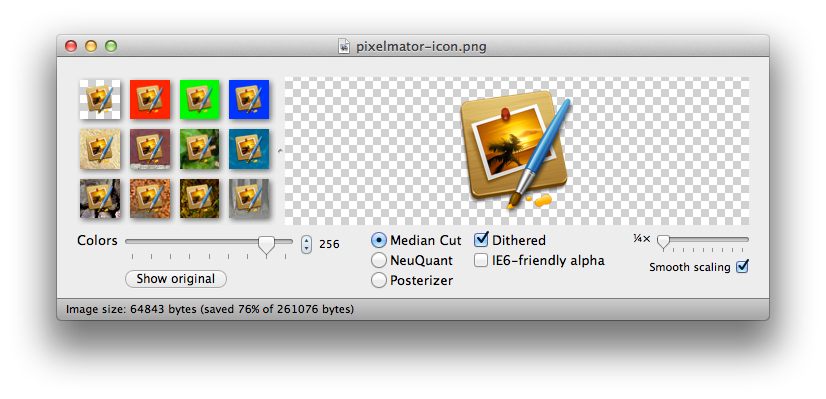Click the 256 colors value field
This screenshot has width=826, height=399.
329,245
